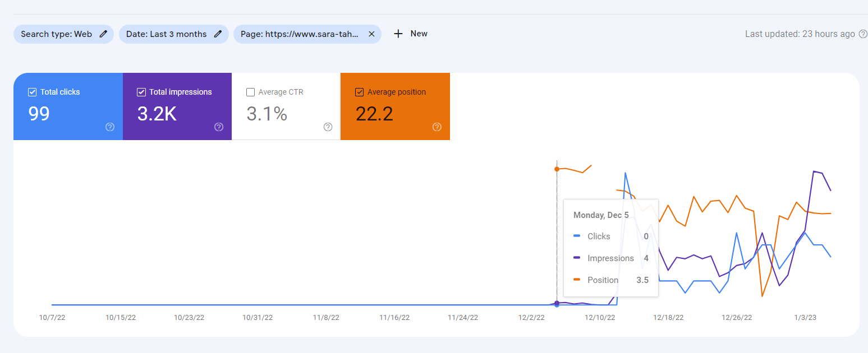Click the 10/15/22 axis date label
Viewport: 868px width, 353px height.
tap(121, 317)
